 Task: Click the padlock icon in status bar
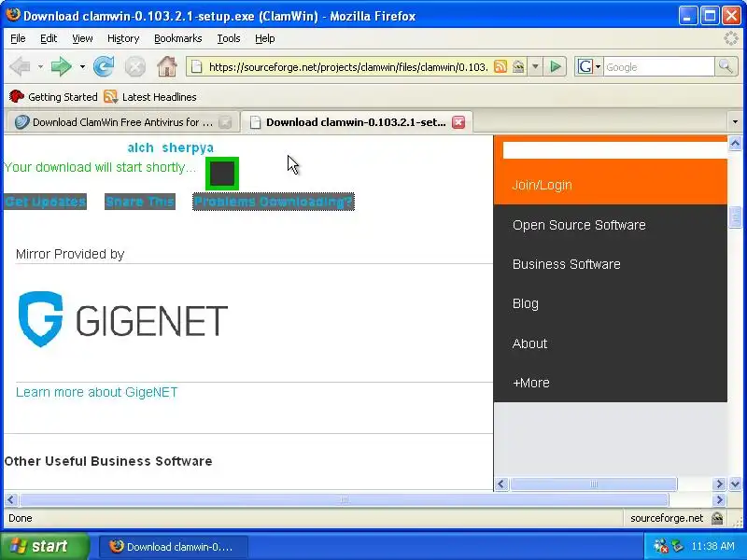pyautogui.click(x=717, y=518)
